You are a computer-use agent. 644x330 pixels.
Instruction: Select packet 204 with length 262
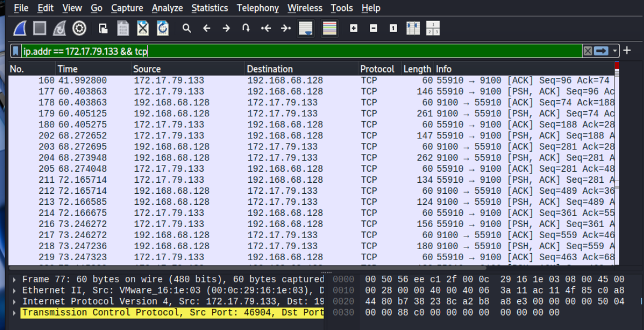pyautogui.click(x=312, y=158)
